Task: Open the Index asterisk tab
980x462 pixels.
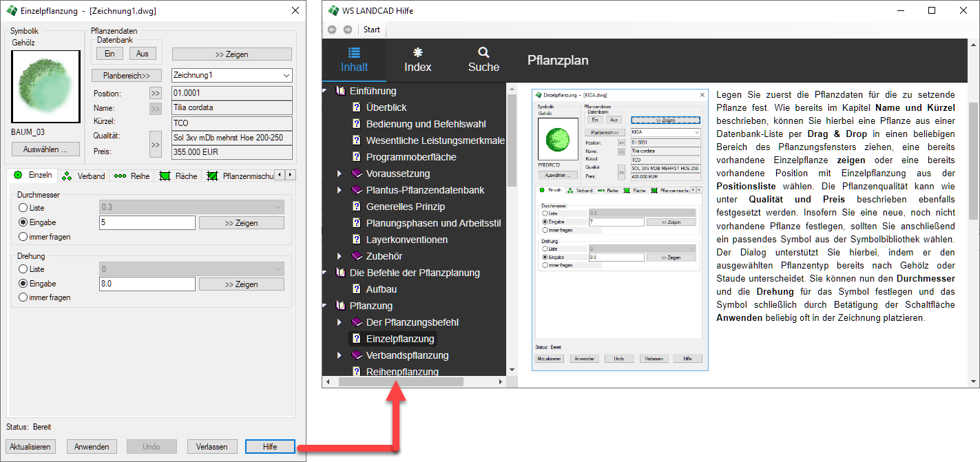Action: point(417,60)
